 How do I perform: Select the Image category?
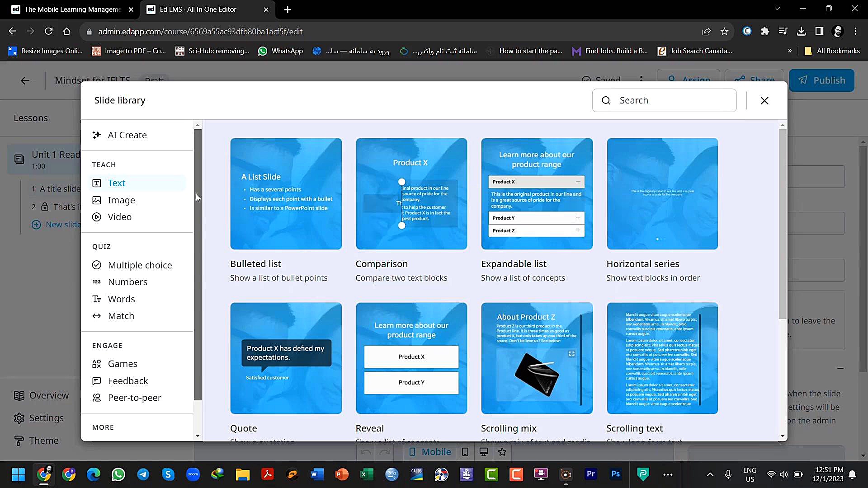point(114,200)
